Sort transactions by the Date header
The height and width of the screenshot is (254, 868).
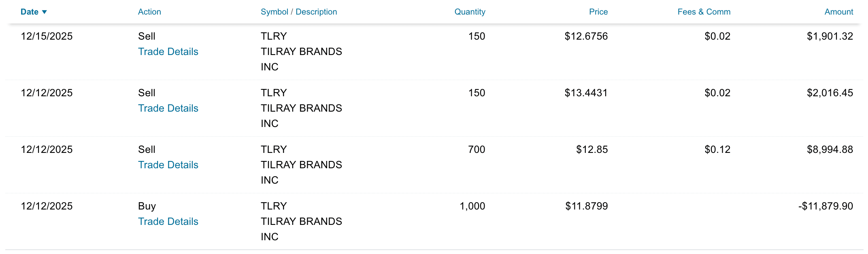[x=30, y=12]
